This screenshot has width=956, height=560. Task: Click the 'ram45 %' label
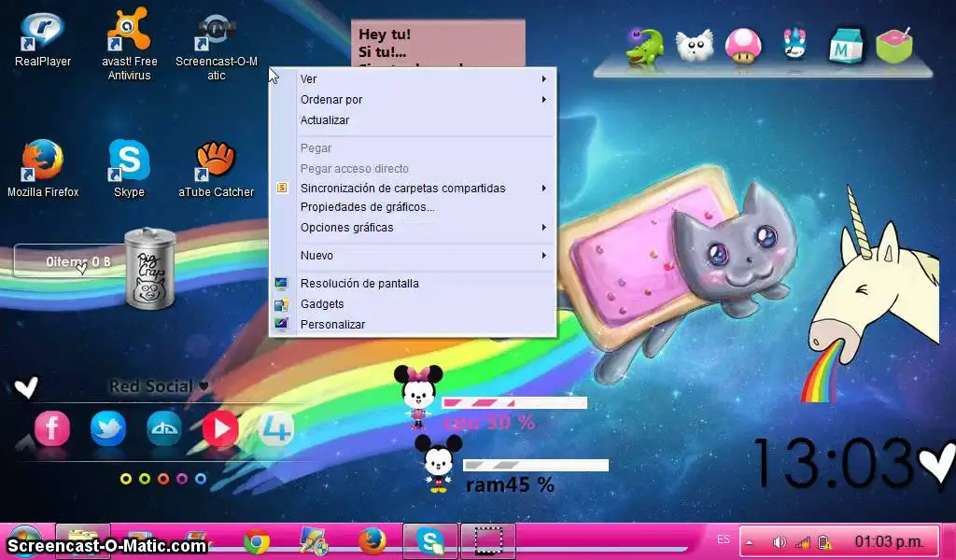[510, 485]
